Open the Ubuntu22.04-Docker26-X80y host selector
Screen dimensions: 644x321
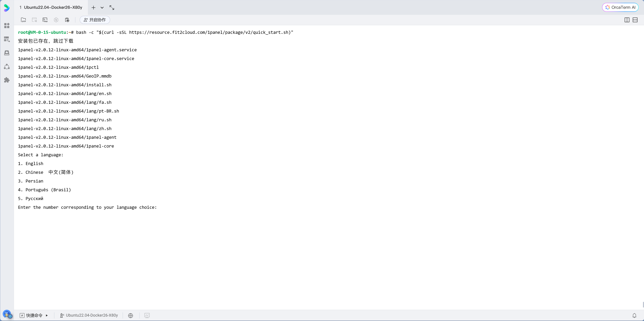[x=89, y=315]
